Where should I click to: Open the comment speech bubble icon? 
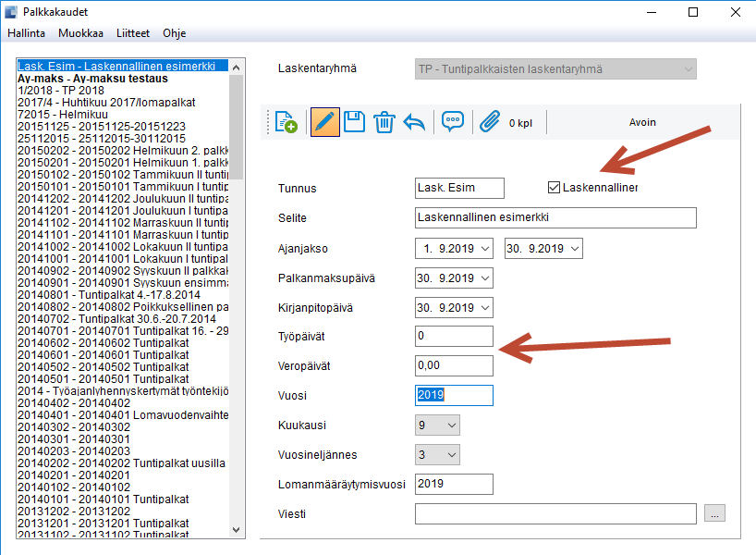[x=452, y=121]
